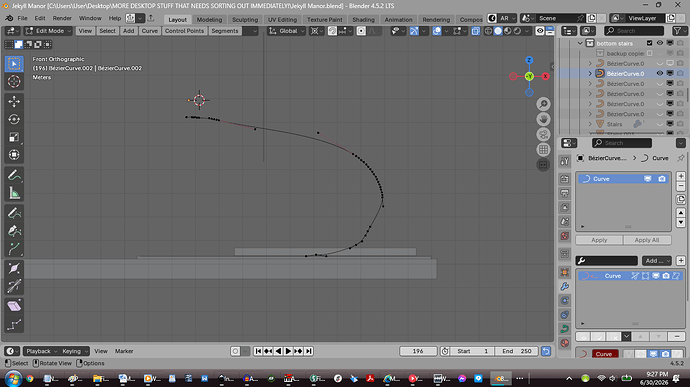Hide bottom stairs collection with eye icon

click(x=660, y=43)
